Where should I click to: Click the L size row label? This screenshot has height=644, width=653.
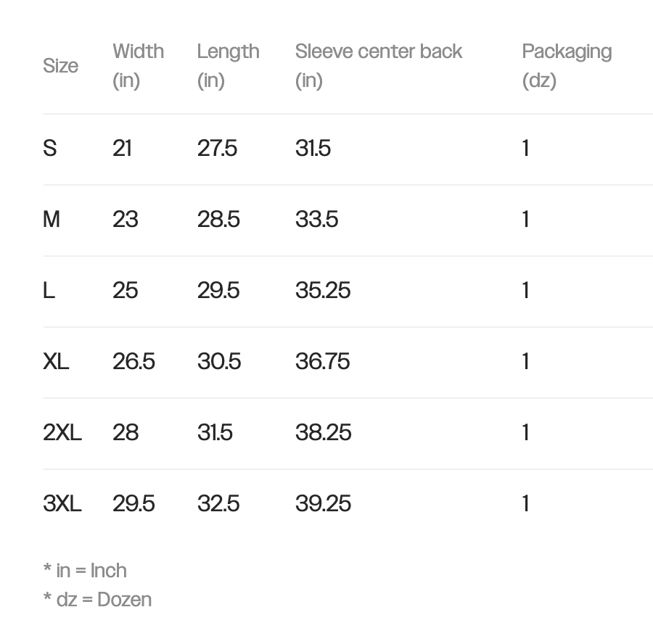pyautogui.click(x=49, y=291)
